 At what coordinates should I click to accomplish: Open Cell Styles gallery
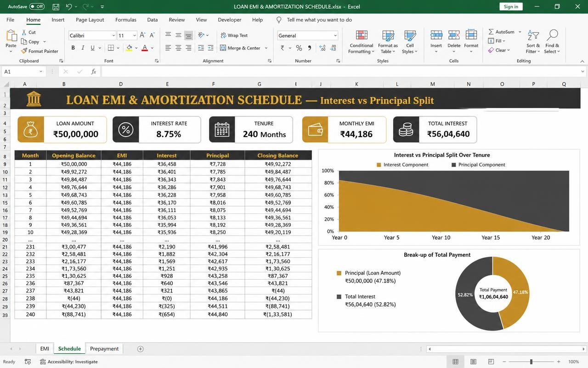click(410, 41)
